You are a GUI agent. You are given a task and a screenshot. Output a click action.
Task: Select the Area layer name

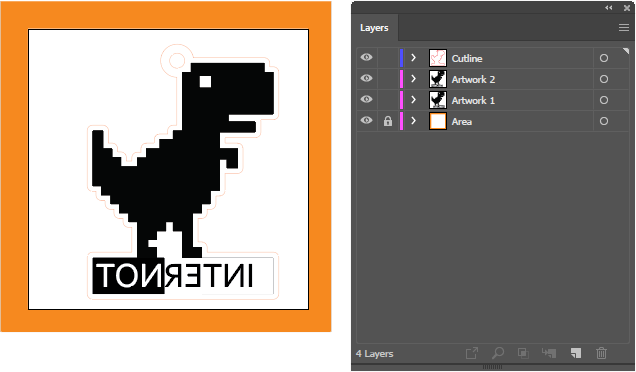pos(462,122)
